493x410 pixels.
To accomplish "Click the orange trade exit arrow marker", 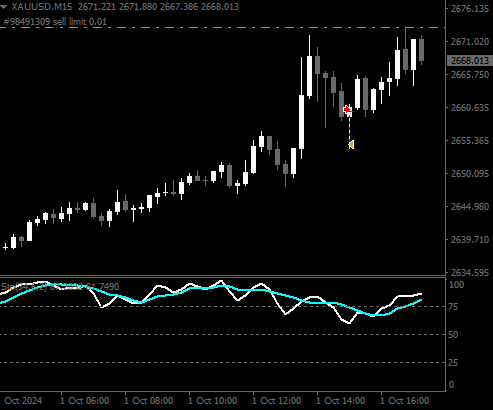I will coord(351,144).
